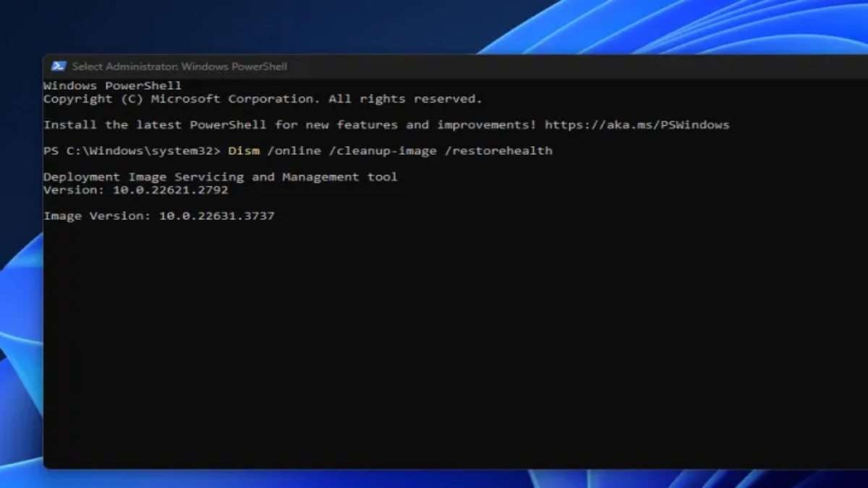
Task: Click 'Image Version: 10.0.22631.3737' line
Action: (x=159, y=216)
